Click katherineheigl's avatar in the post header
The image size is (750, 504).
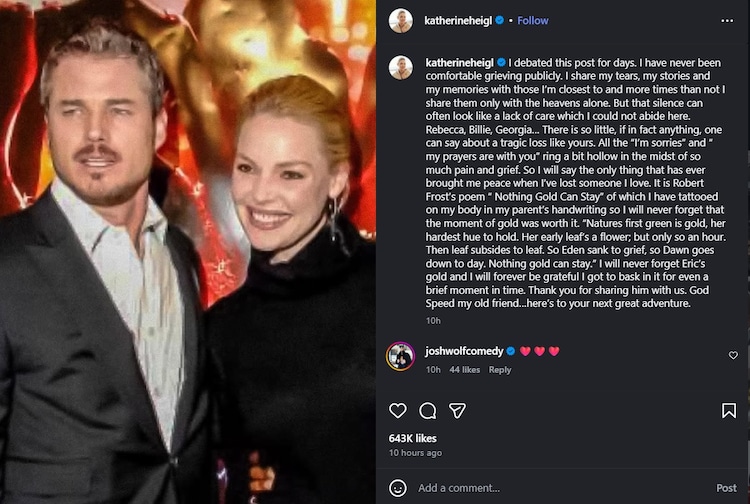click(401, 20)
